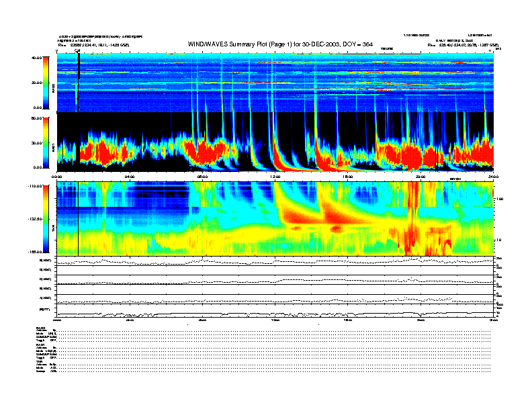Select the 20.00 label on RAD2 scale

coord(36,83)
